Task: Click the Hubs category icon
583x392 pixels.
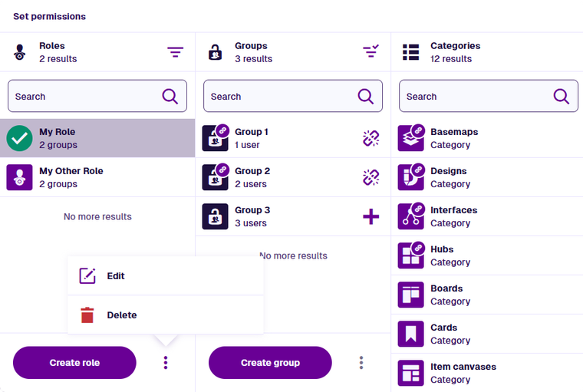Action: [411, 255]
